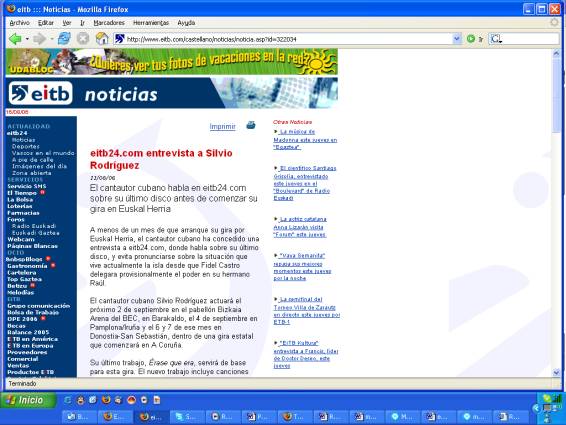Reload the page with the Refresh icon

click(64, 39)
